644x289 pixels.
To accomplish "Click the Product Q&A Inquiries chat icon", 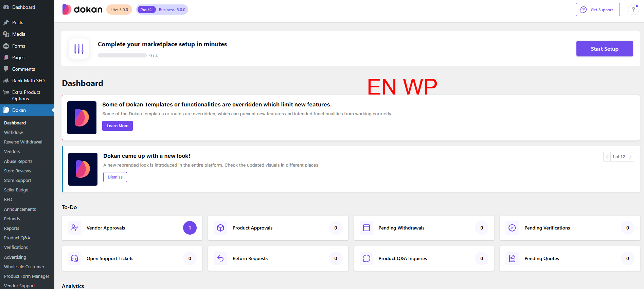I will point(366,258).
